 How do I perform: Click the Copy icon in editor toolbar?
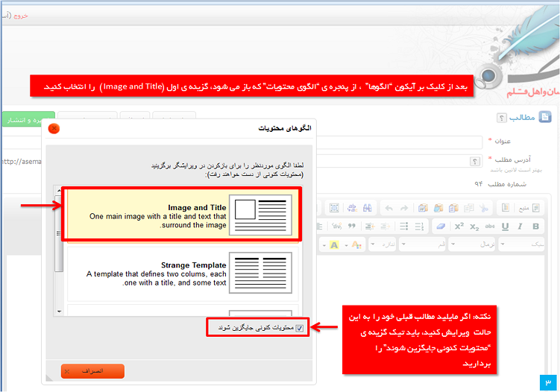point(468,208)
